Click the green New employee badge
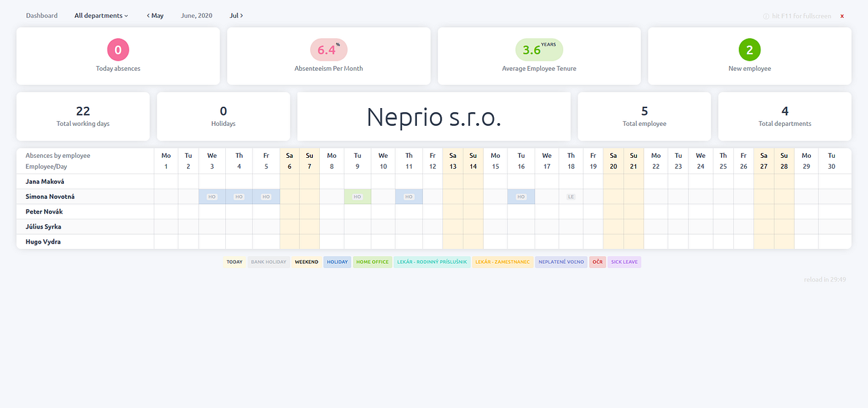This screenshot has width=868, height=408. point(750,50)
